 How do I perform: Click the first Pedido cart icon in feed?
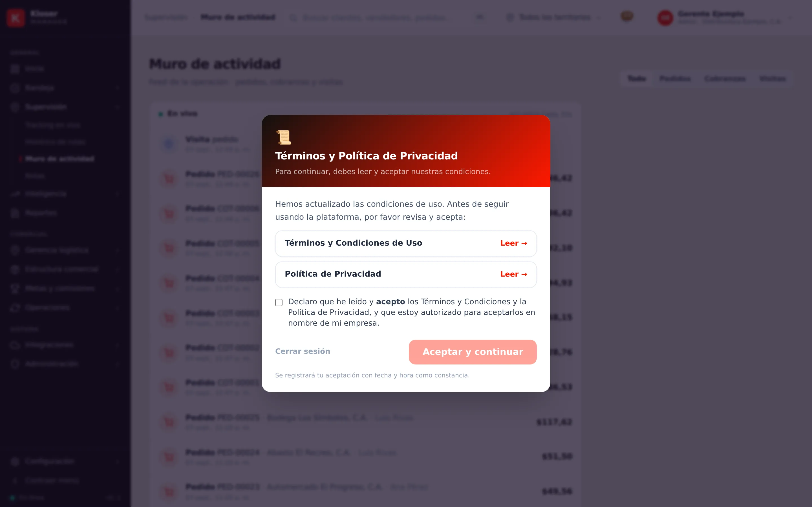click(x=169, y=179)
